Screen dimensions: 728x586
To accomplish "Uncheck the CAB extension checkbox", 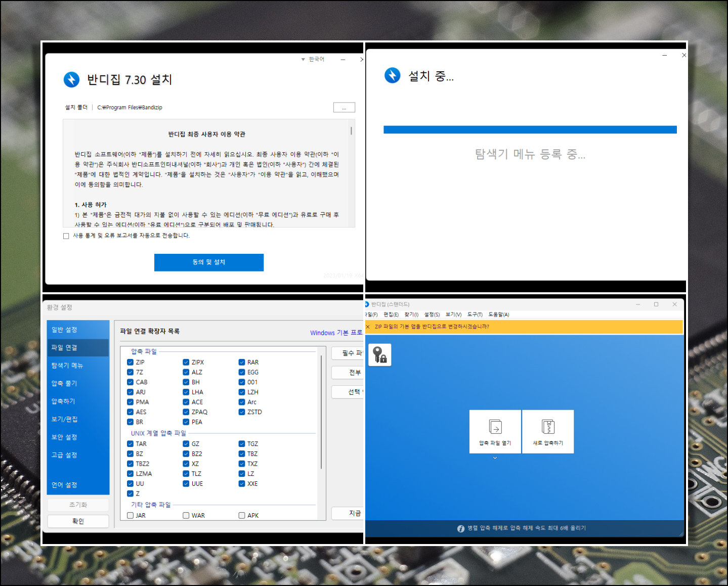I will click(x=131, y=382).
